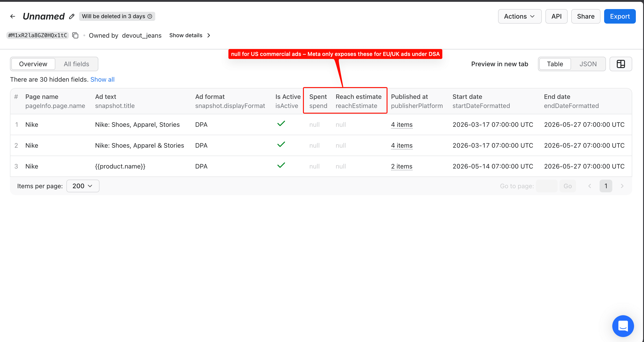Click the Nike page name in row 1
The image size is (644, 342).
click(x=32, y=125)
